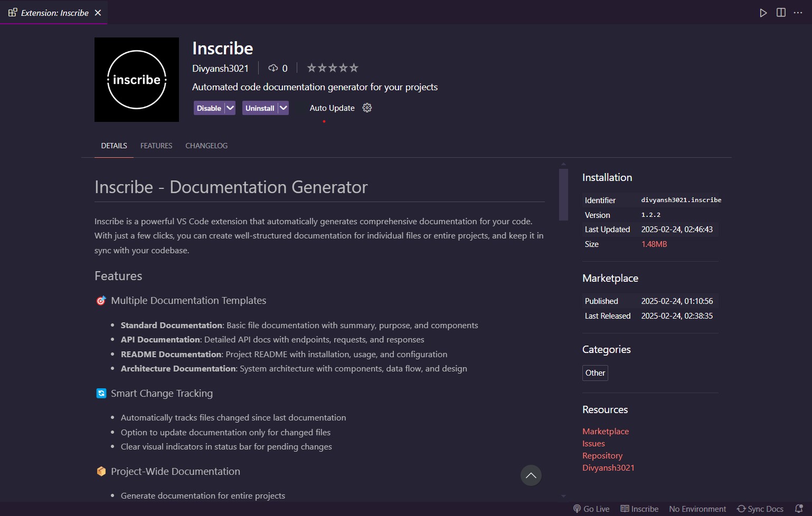Open the Marketplace resource link
Screen dimensions: 812x516
(x=606, y=431)
